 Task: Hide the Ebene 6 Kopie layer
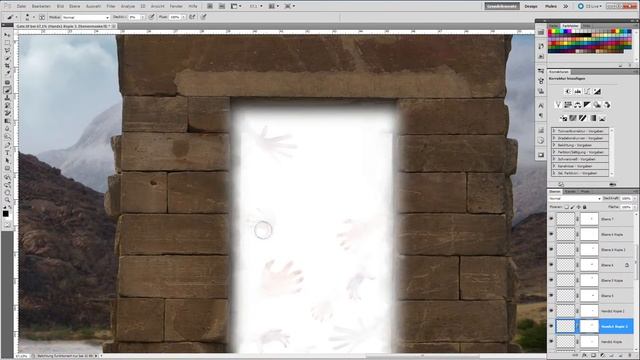pyautogui.click(x=551, y=234)
